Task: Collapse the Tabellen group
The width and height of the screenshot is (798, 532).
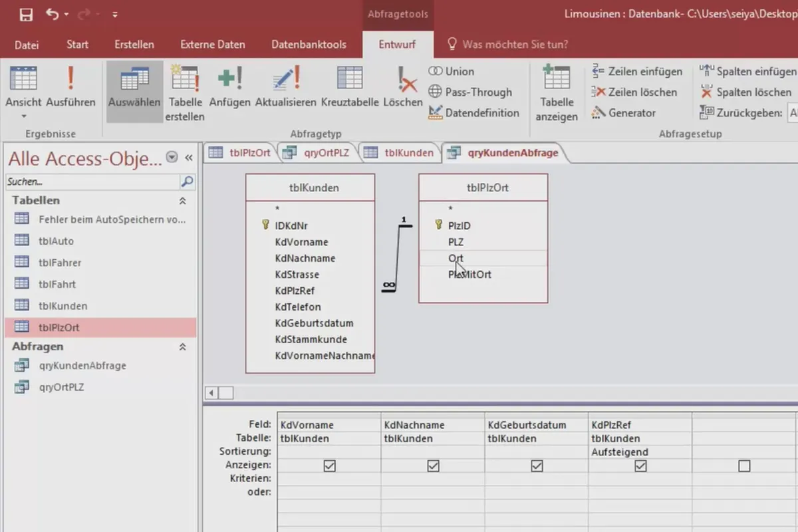Action: (x=182, y=200)
